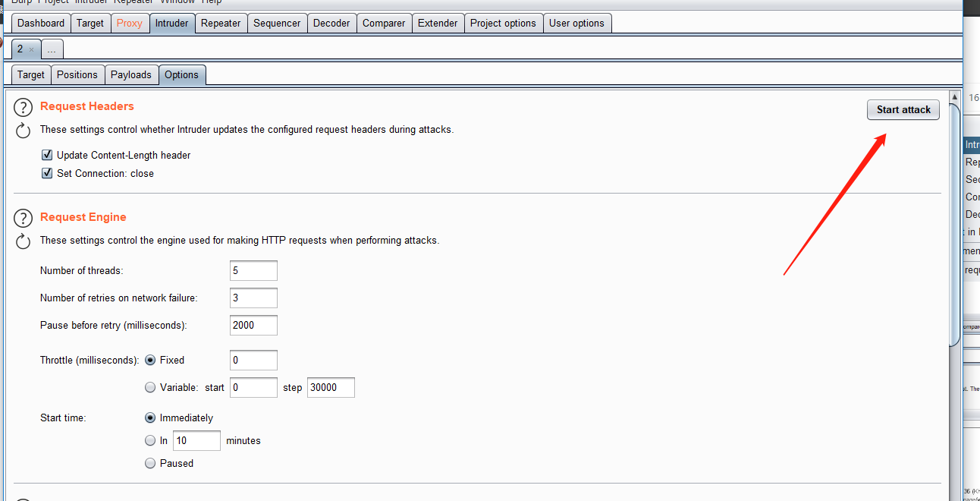
Task: Edit start In minutes value field
Action: click(196, 440)
